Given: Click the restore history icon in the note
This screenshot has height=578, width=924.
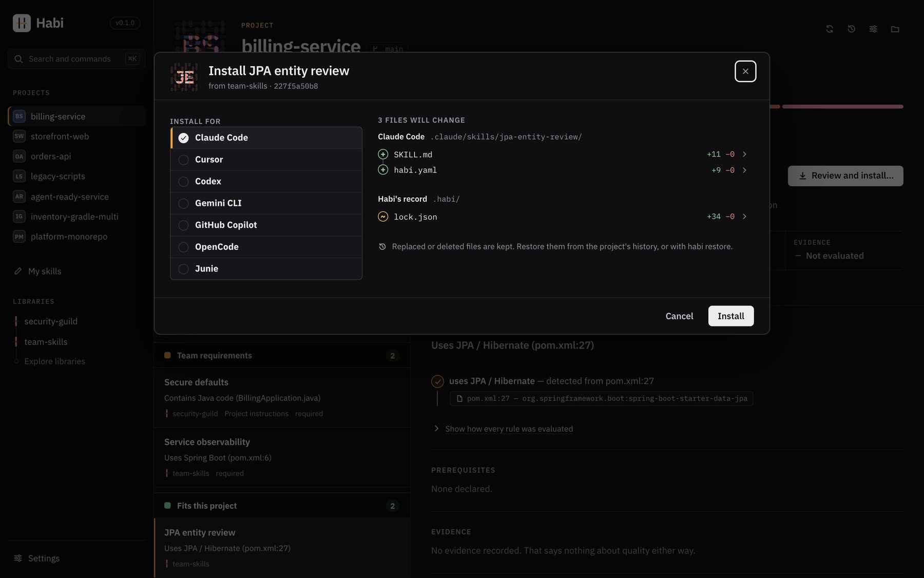Looking at the screenshot, I should (x=382, y=247).
